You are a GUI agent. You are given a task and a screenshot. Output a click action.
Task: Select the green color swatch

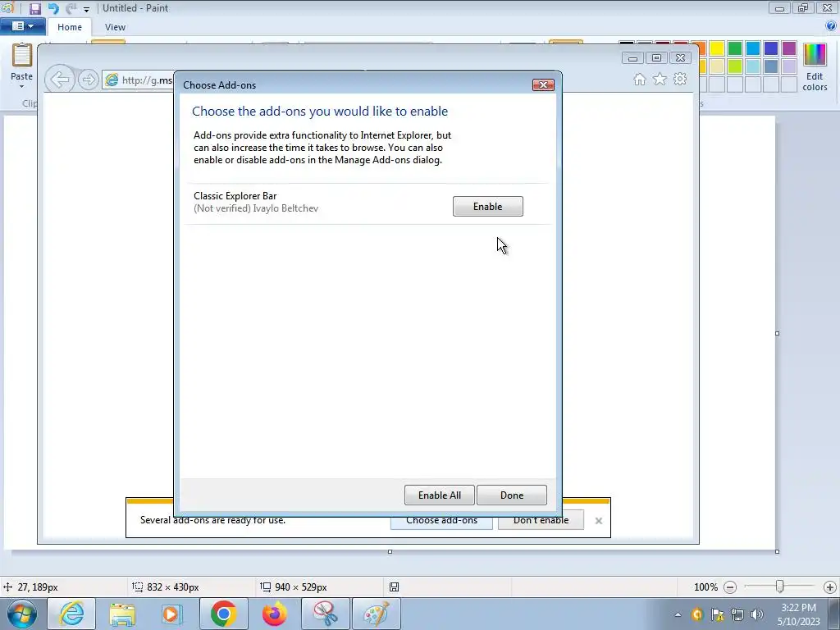[x=735, y=48]
